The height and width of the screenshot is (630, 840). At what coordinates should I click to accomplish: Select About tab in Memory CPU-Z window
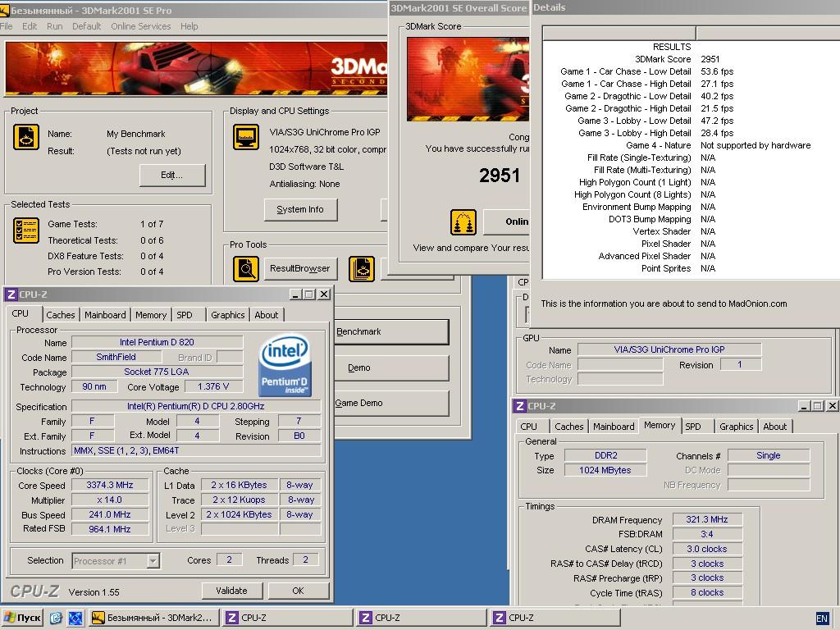point(775,427)
